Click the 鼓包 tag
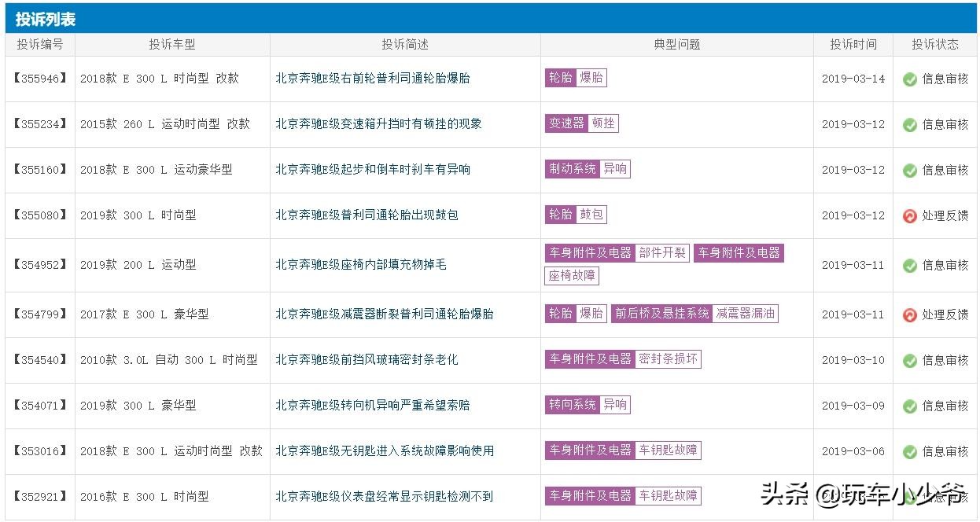The width and height of the screenshot is (980, 522). coord(591,215)
